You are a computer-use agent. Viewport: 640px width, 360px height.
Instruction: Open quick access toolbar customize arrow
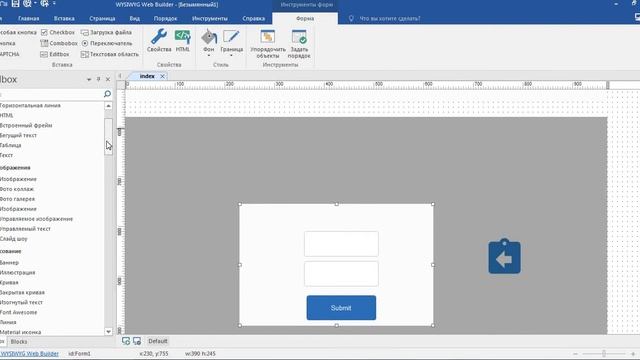point(54,4)
